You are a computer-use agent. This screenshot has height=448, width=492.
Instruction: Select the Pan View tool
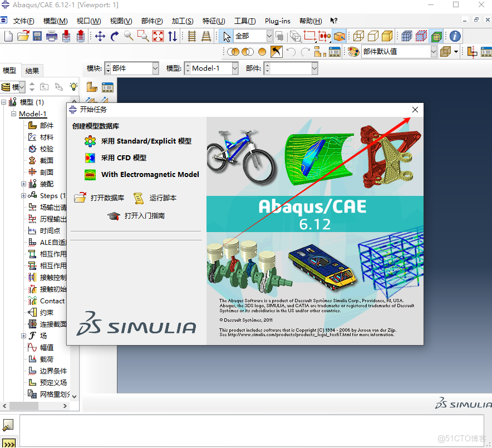[x=101, y=36]
